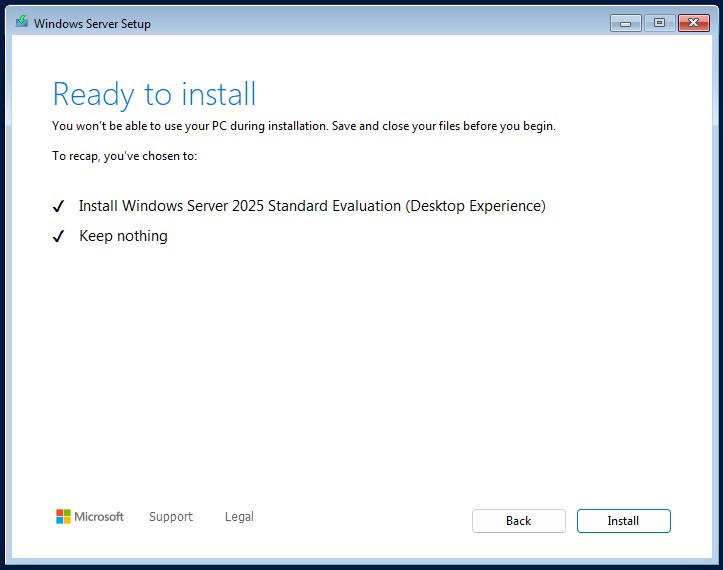
Task: Open the Legal link
Action: [239, 517]
